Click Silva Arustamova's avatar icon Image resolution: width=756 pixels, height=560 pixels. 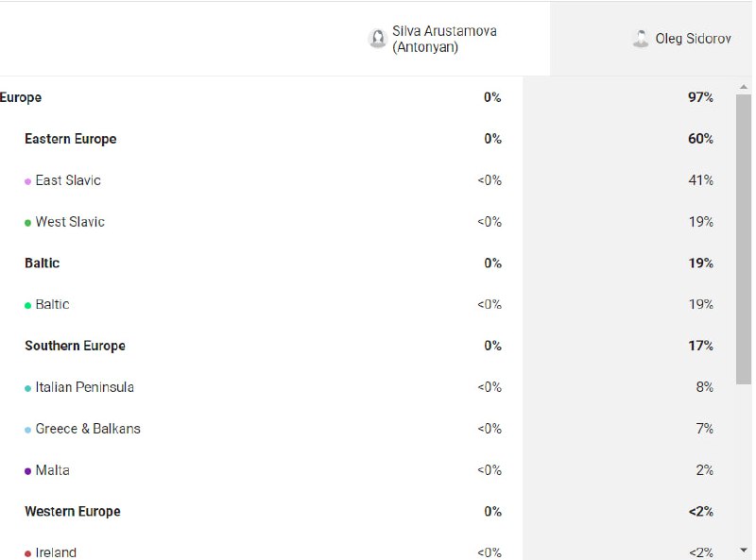tap(377, 39)
